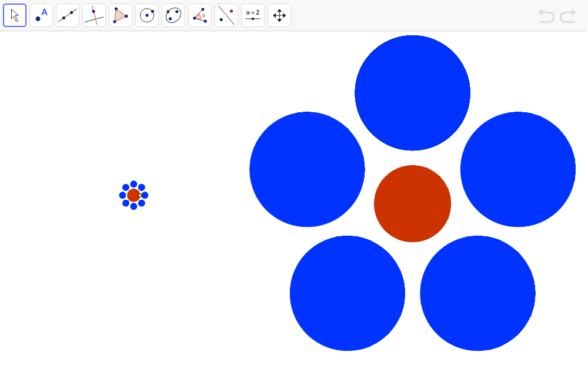This screenshot has height=382, width=588.
Task: Select the Move arrow tool
Action: coord(15,15)
